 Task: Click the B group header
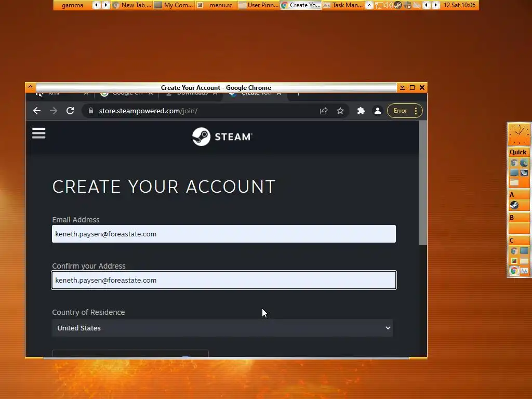(x=518, y=218)
